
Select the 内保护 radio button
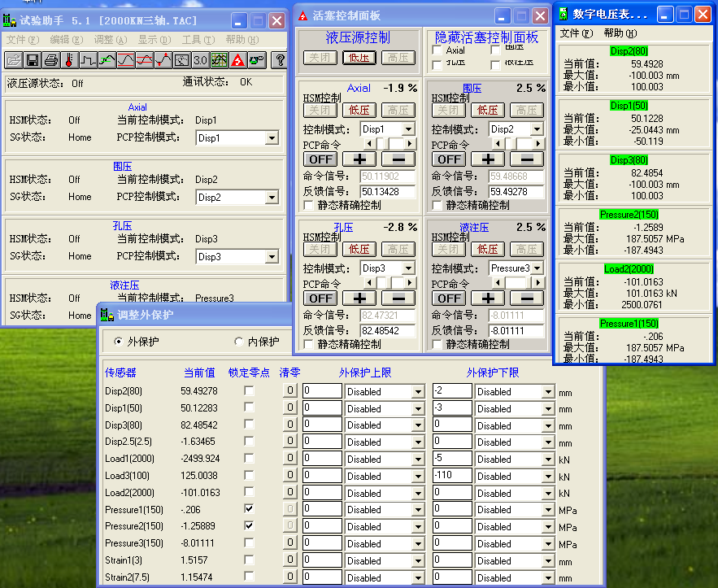click(238, 342)
